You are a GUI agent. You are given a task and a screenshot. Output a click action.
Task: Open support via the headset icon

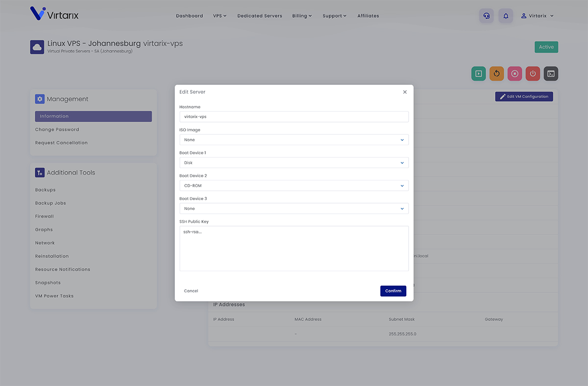pos(486,16)
